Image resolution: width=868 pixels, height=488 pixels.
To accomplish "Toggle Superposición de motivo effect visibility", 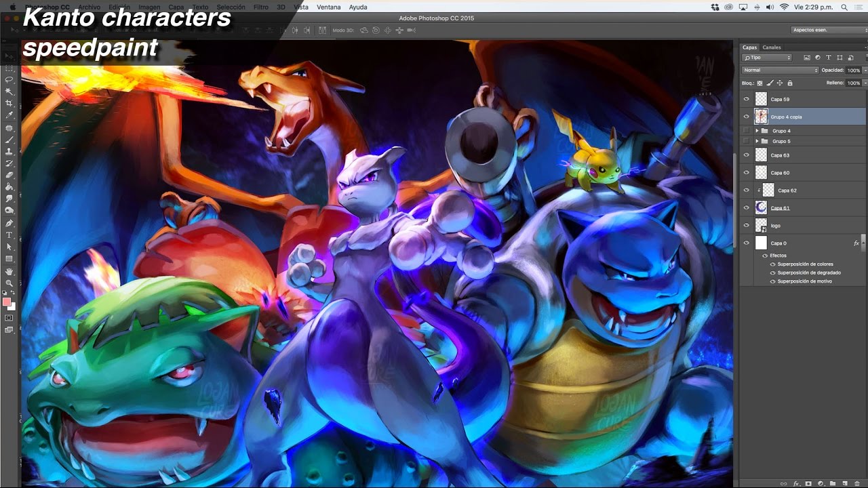I will coord(772,281).
